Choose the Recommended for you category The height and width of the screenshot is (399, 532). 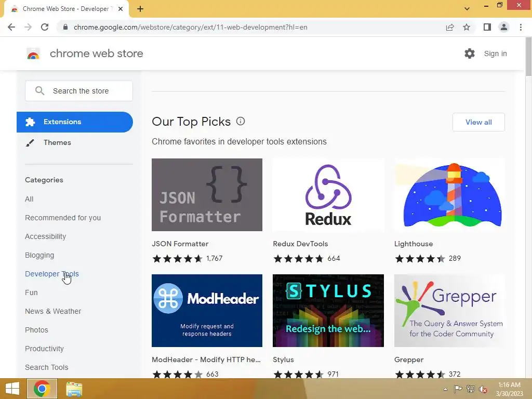tap(63, 218)
